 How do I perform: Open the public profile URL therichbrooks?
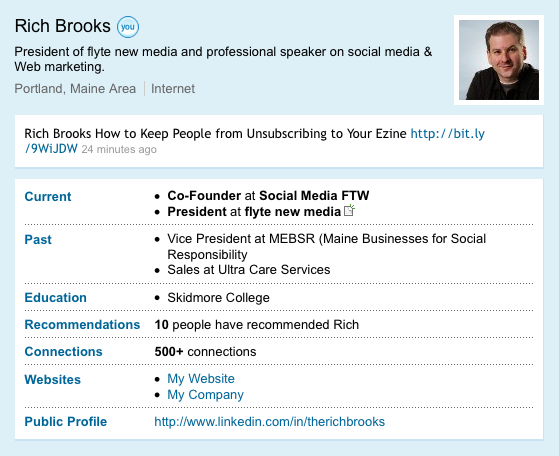[x=270, y=422]
